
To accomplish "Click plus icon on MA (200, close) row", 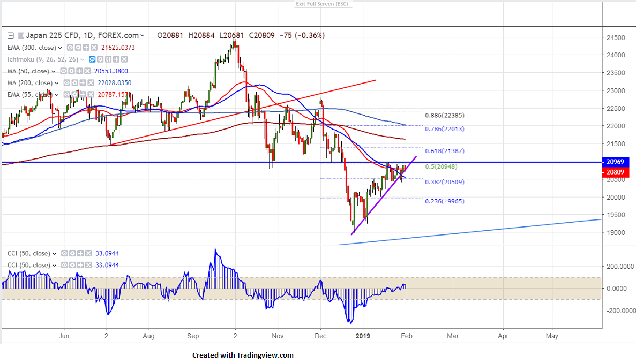I will coord(83,82).
